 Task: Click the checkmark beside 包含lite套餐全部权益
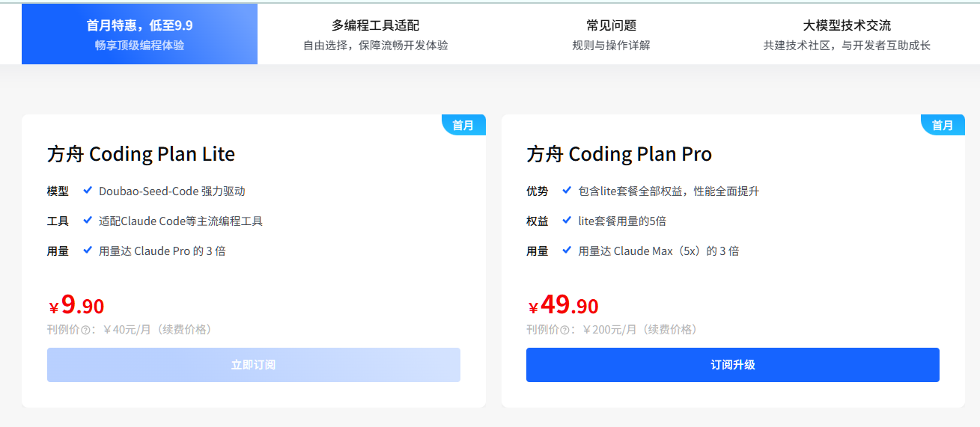coord(567,191)
